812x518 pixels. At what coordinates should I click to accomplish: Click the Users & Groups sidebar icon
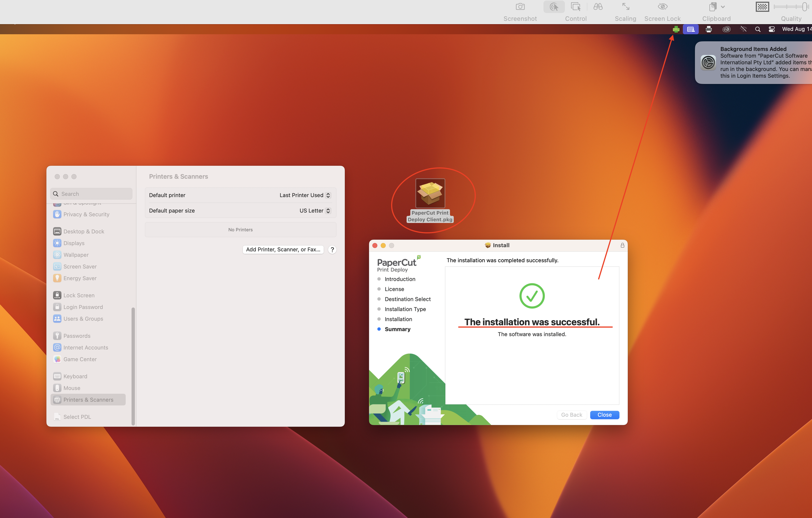57,319
